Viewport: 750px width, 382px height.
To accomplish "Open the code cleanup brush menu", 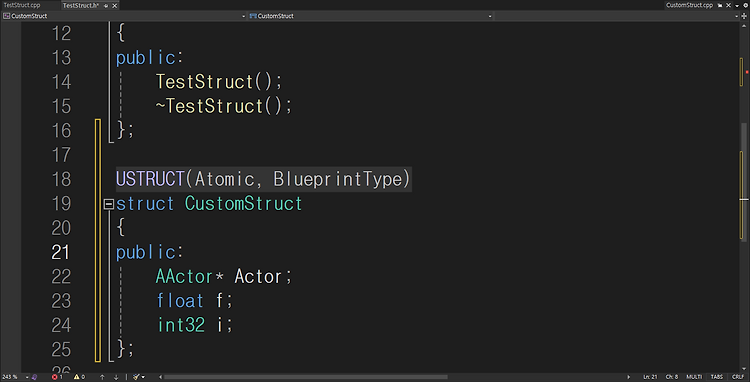I will (x=139, y=377).
